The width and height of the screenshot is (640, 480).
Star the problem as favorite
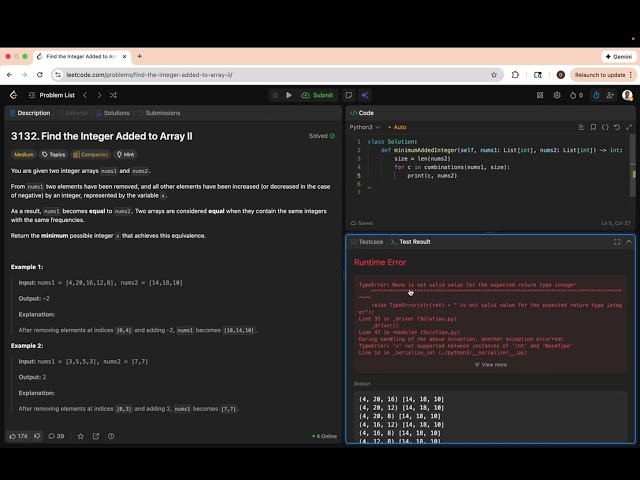tap(80, 436)
